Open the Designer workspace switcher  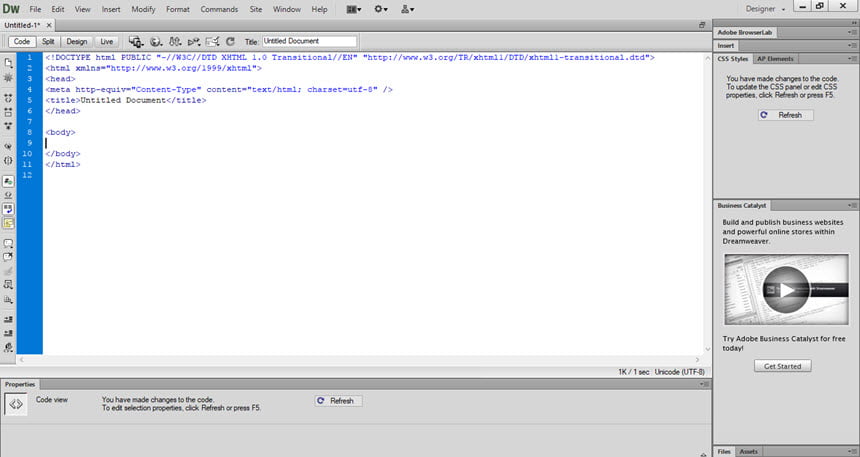click(765, 9)
